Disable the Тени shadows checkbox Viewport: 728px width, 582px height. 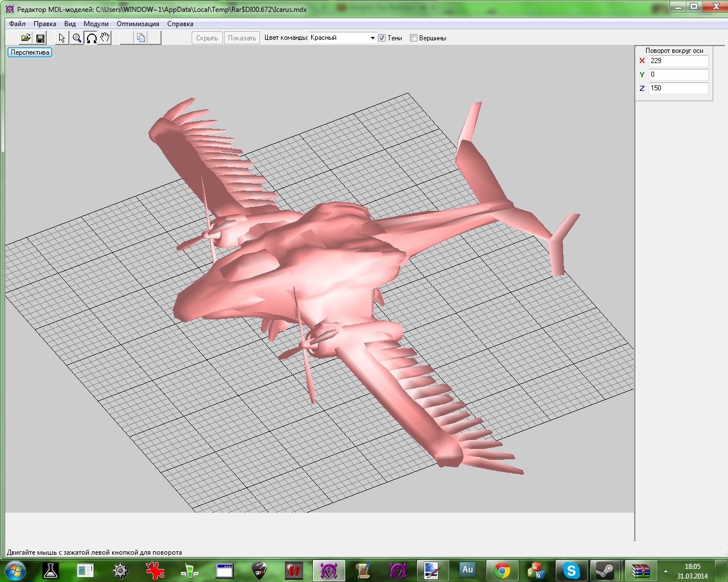pos(382,38)
